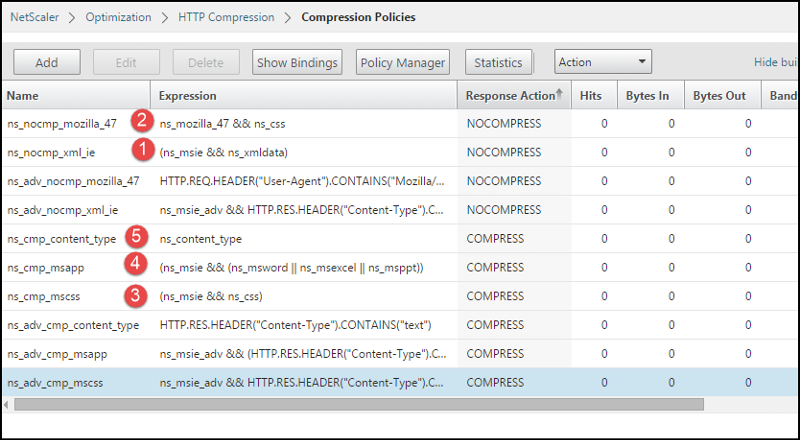Click the red circle badge numbered 5
The height and width of the screenshot is (440, 800).
[136, 236]
